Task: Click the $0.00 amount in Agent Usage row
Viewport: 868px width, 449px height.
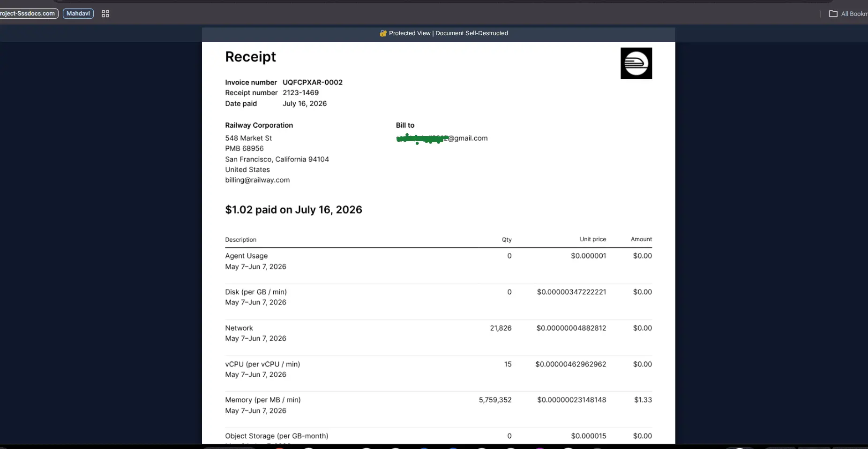Action: pyautogui.click(x=642, y=256)
